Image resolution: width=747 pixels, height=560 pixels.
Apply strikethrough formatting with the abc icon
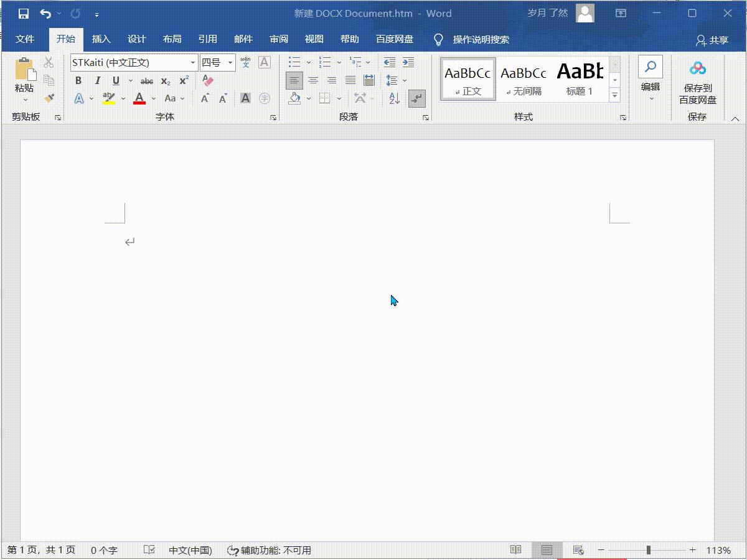pyautogui.click(x=147, y=81)
